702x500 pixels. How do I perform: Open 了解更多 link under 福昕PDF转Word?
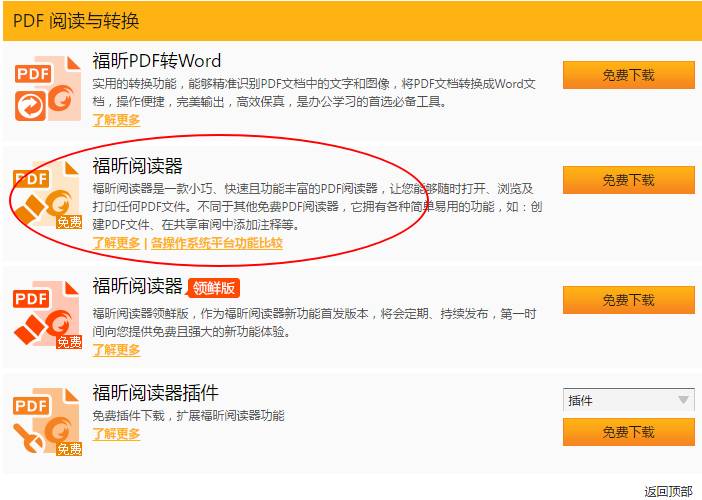(x=116, y=120)
